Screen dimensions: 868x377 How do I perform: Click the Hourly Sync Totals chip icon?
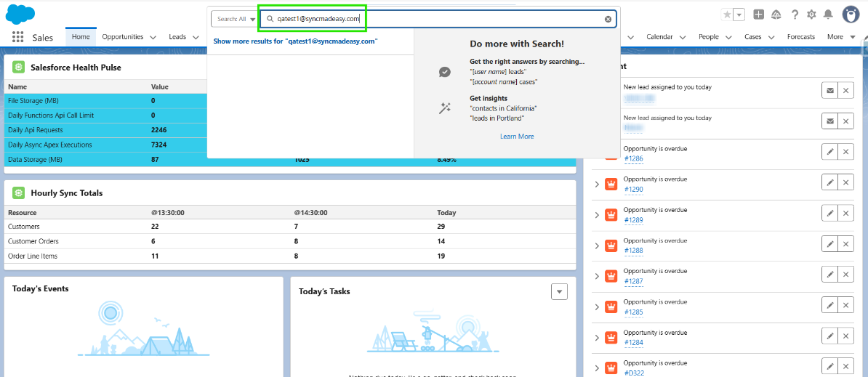(18, 193)
